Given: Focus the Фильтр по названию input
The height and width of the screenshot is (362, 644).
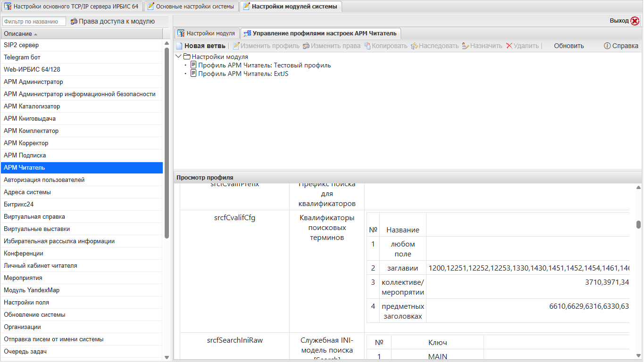Looking at the screenshot, I should tap(34, 21).
